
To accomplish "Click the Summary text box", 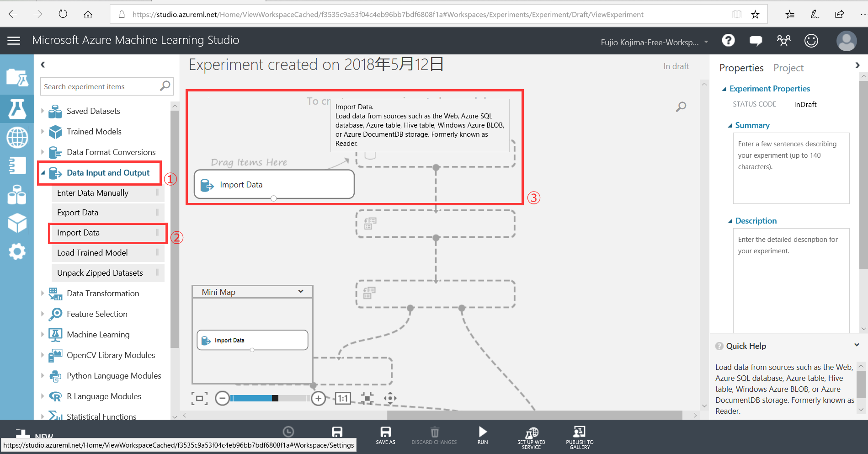I will 791,168.
